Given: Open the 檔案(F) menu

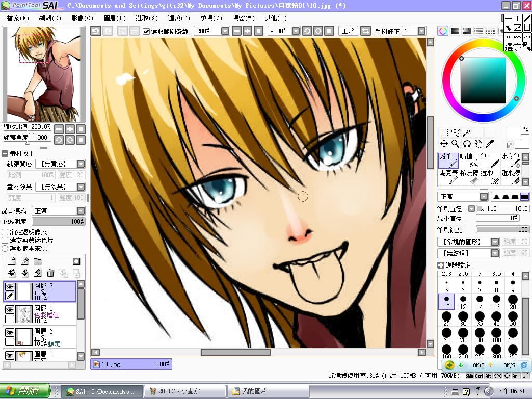Looking at the screenshot, I should click(18, 18).
